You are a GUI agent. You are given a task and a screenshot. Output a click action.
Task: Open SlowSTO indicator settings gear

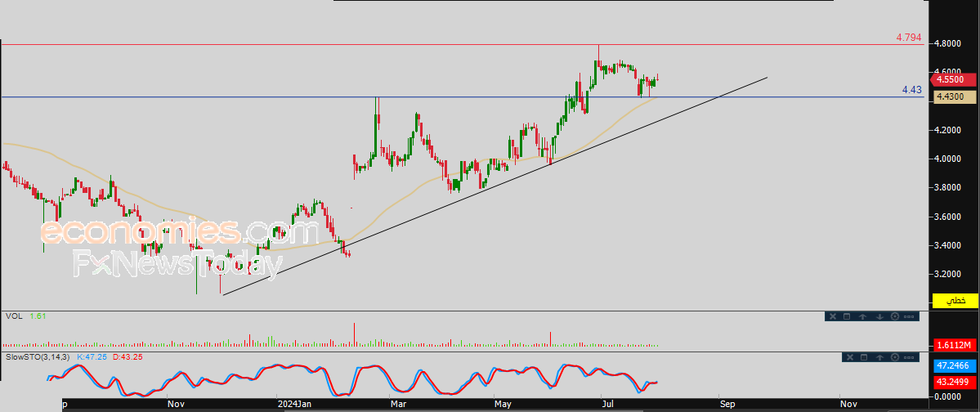(x=895, y=357)
